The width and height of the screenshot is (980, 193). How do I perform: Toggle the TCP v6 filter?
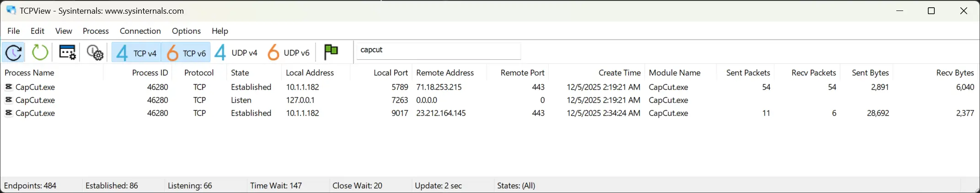[186, 53]
